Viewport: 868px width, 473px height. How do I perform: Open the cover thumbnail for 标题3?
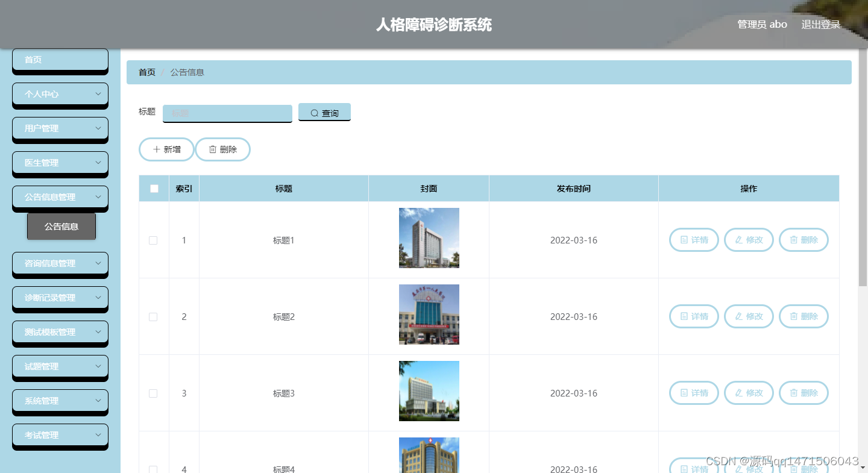click(429, 391)
